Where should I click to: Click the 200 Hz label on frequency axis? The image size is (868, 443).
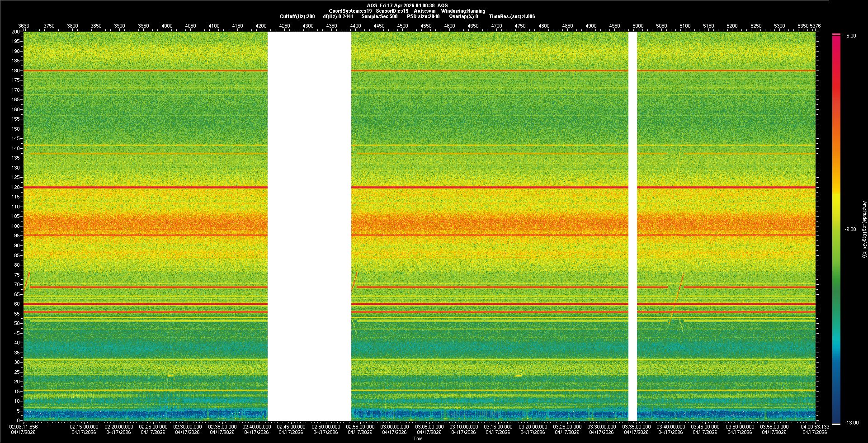click(16, 32)
